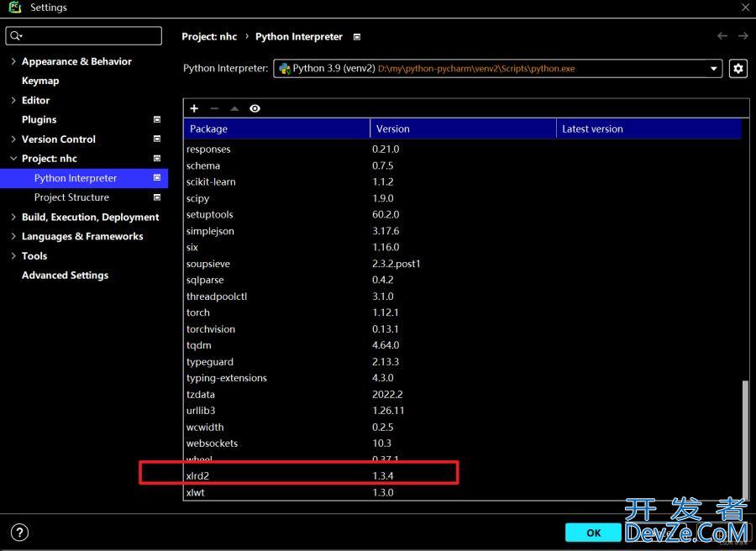Click the project-level icon beside Python Interpreter breadcrumb
This screenshot has height=551, width=756.
click(357, 37)
